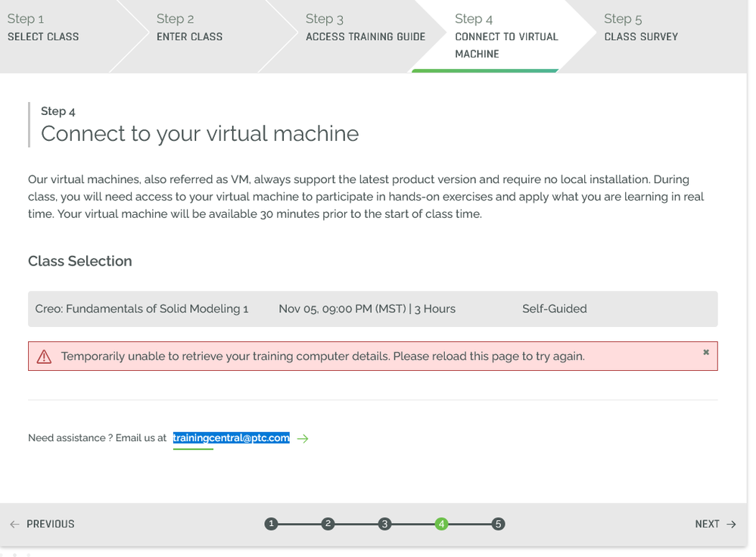Click the right arrow icon beside NEXT
756x557 pixels.
[x=732, y=524]
